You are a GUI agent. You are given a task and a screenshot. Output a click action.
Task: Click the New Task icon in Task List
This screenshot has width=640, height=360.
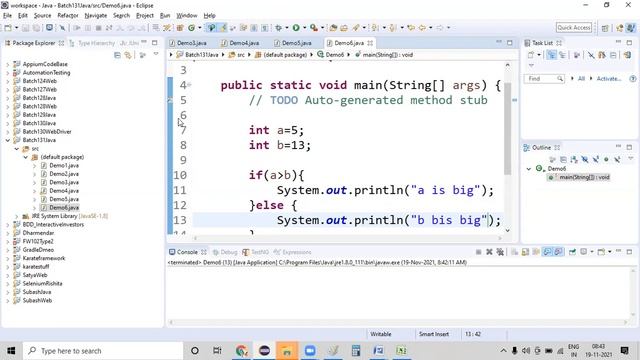531,55
